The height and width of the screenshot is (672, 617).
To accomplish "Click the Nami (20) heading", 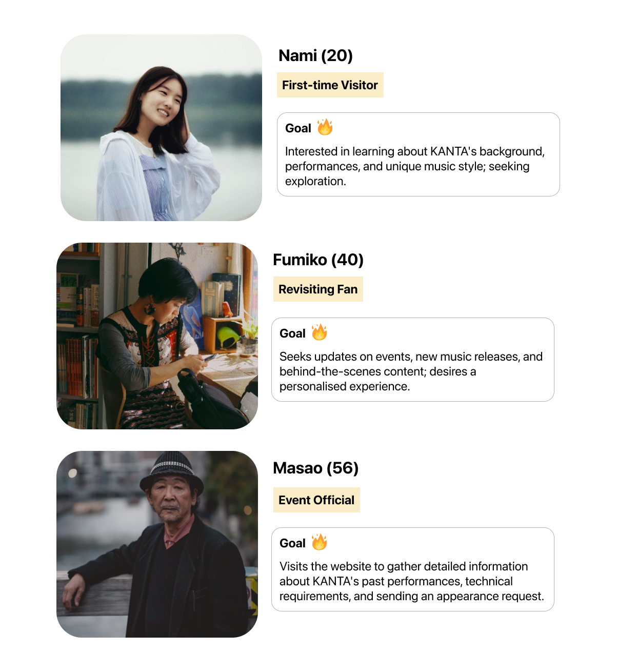I will point(315,55).
